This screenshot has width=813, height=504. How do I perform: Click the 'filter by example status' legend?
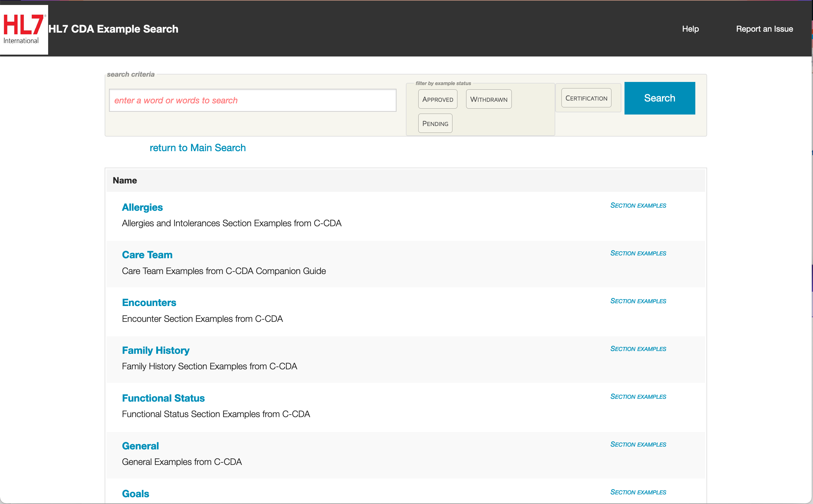coord(443,83)
